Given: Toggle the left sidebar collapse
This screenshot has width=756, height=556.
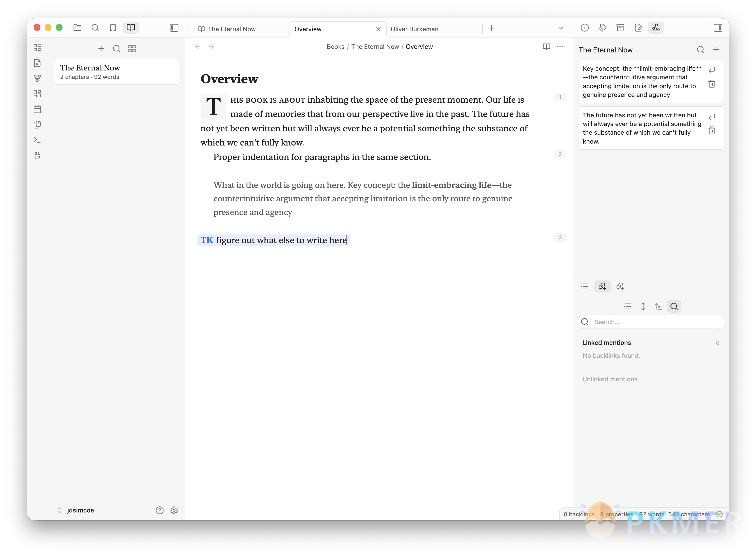Looking at the screenshot, I should [x=174, y=28].
